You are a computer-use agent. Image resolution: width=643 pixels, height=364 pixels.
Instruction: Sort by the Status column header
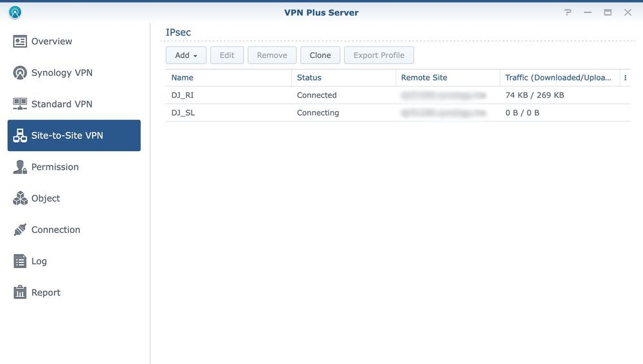tap(343, 78)
